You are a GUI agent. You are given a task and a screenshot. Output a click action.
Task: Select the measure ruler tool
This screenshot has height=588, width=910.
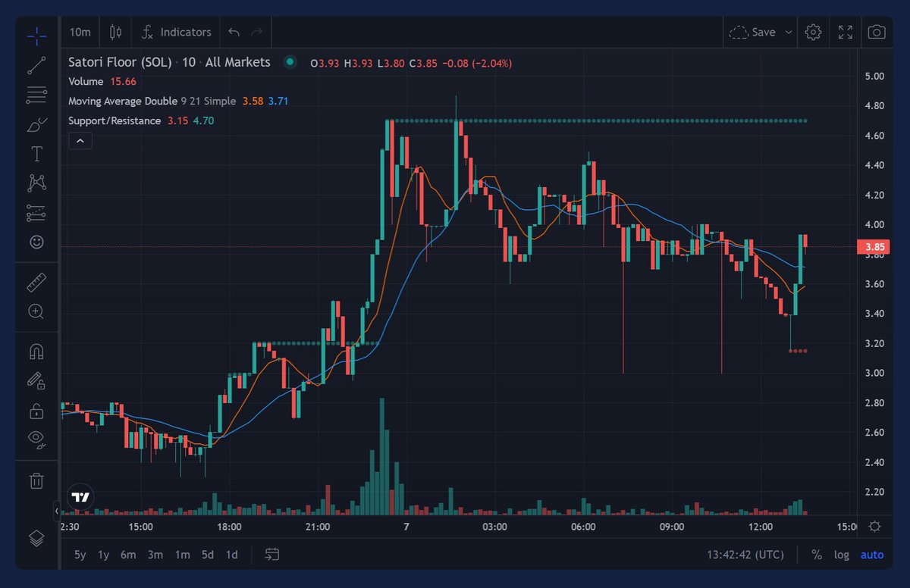pyautogui.click(x=36, y=281)
